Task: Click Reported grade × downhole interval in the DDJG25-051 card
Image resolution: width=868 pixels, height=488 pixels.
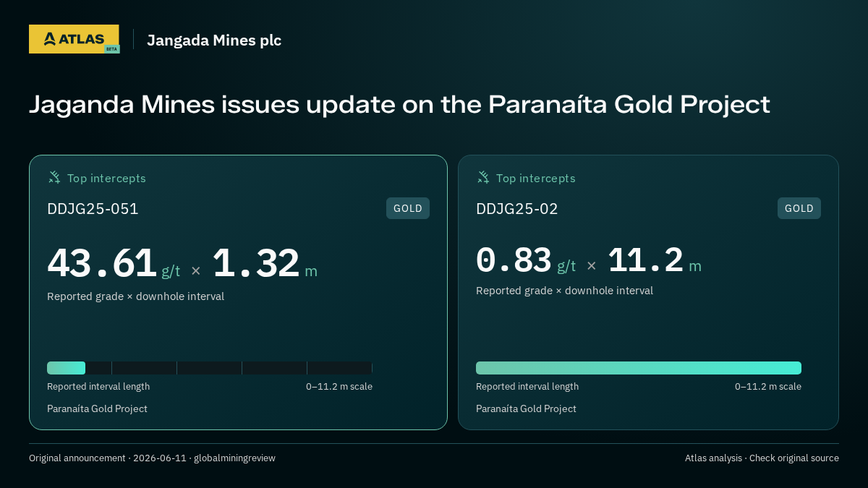Action: click(135, 296)
